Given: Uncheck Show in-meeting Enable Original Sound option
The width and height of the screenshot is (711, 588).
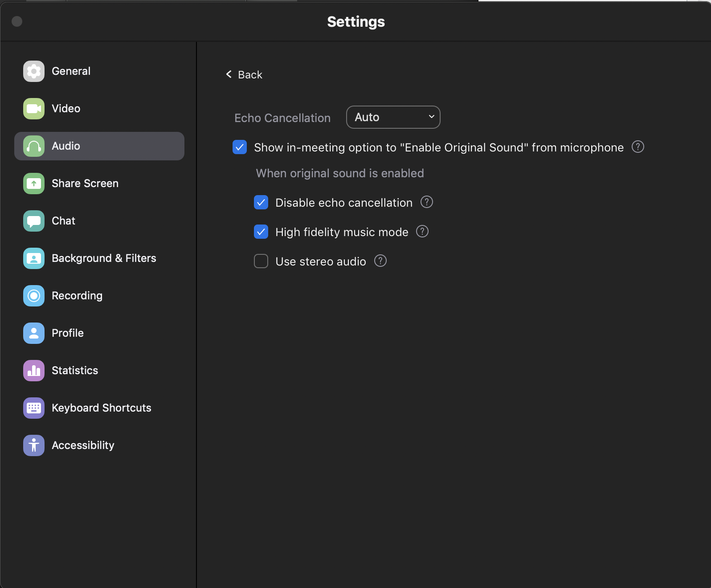Looking at the screenshot, I should click(x=240, y=147).
